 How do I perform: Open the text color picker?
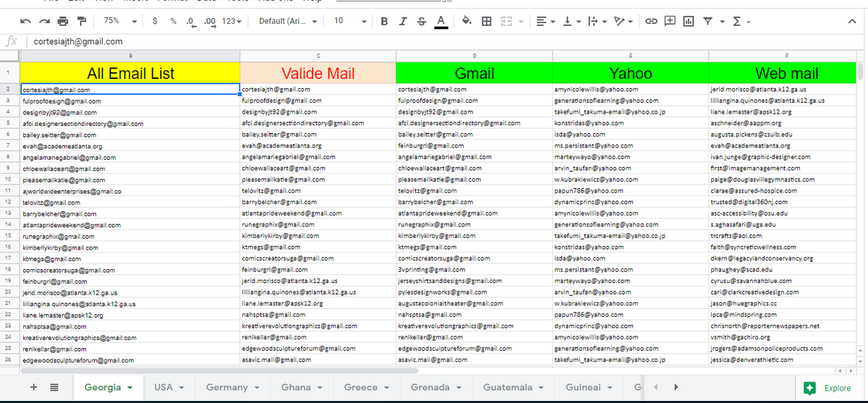click(x=440, y=21)
